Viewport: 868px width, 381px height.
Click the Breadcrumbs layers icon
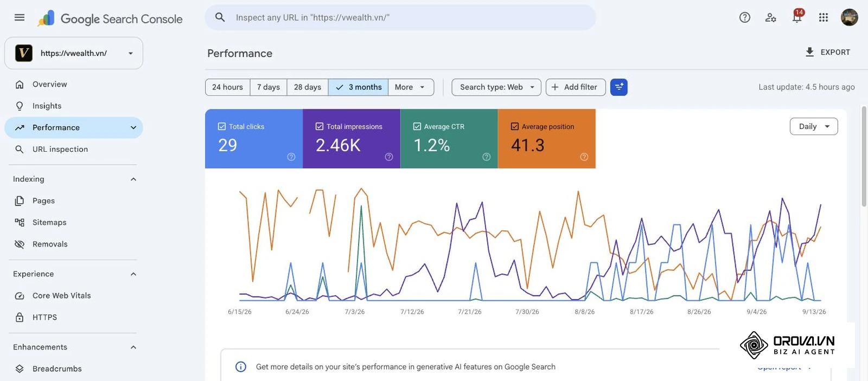tap(20, 369)
